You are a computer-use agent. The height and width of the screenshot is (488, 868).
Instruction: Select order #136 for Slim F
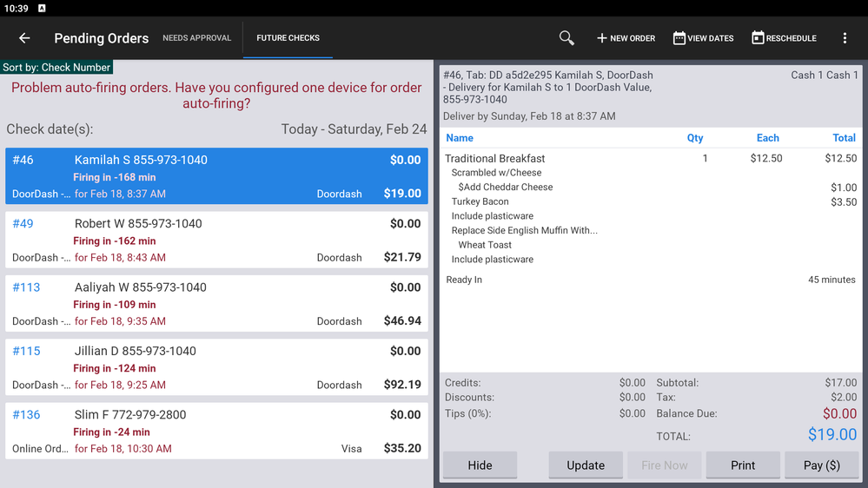tap(216, 431)
